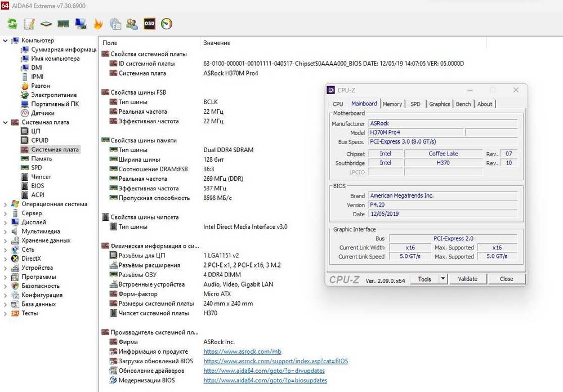
Task: Click the Validate button in CPU-Z
Action: coord(467,279)
